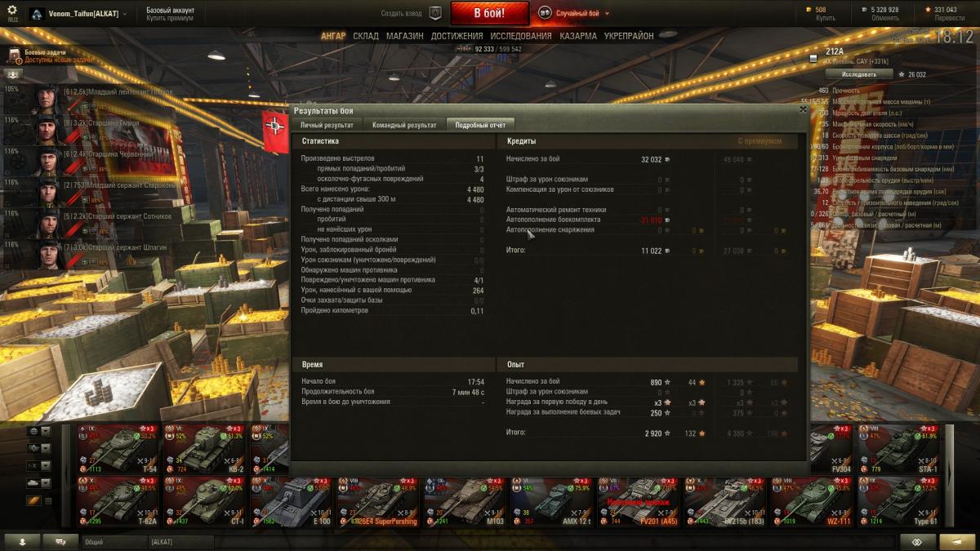Open the Venom_Taifun[ALKAT] player profile dropdown
Viewport: 980px width, 551px height.
pyautogui.click(x=80, y=14)
